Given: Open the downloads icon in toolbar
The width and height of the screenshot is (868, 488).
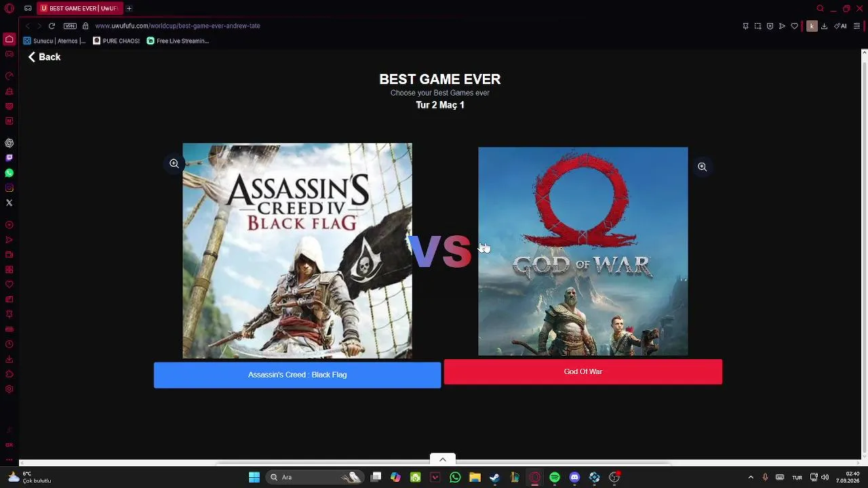Looking at the screenshot, I should (824, 26).
